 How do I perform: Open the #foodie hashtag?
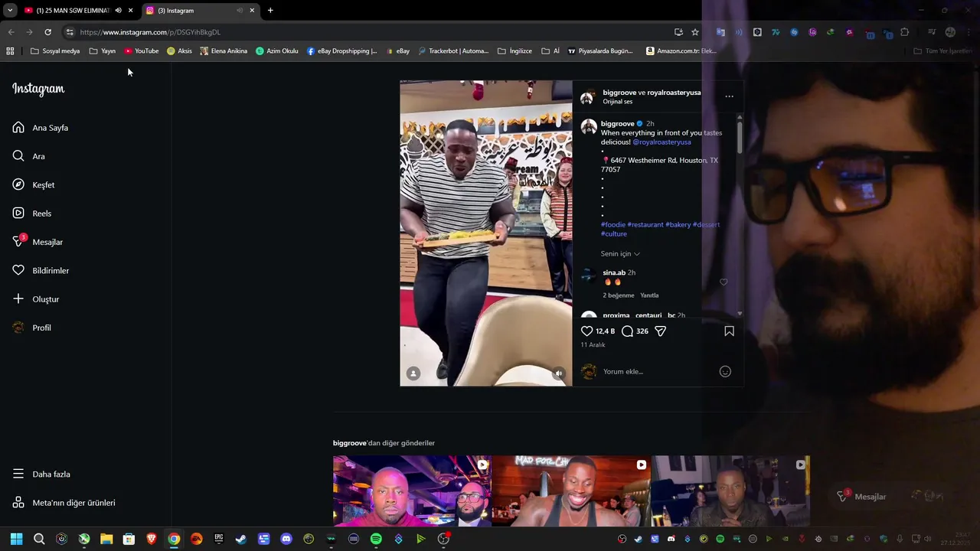click(x=613, y=225)
